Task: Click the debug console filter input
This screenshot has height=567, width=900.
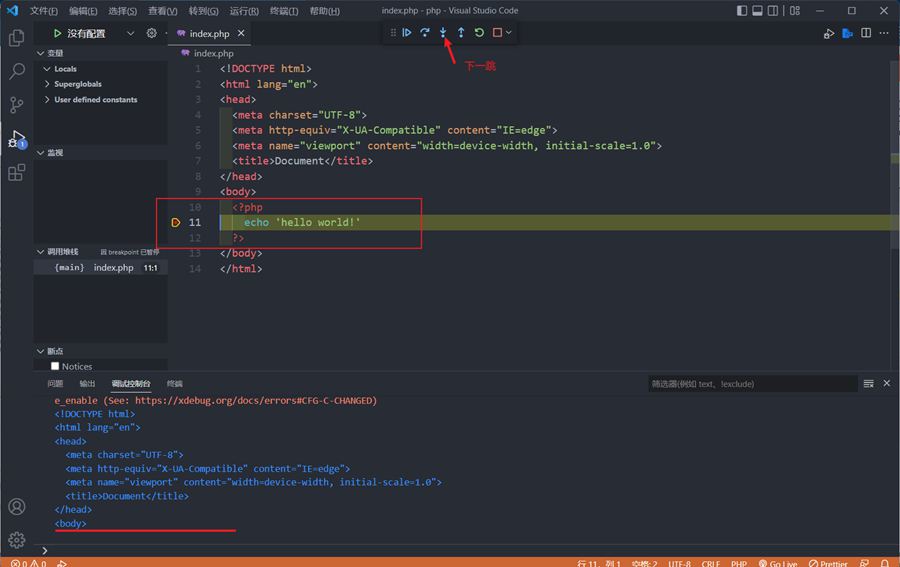Action: pyautogui.click(x=750, y=384)
